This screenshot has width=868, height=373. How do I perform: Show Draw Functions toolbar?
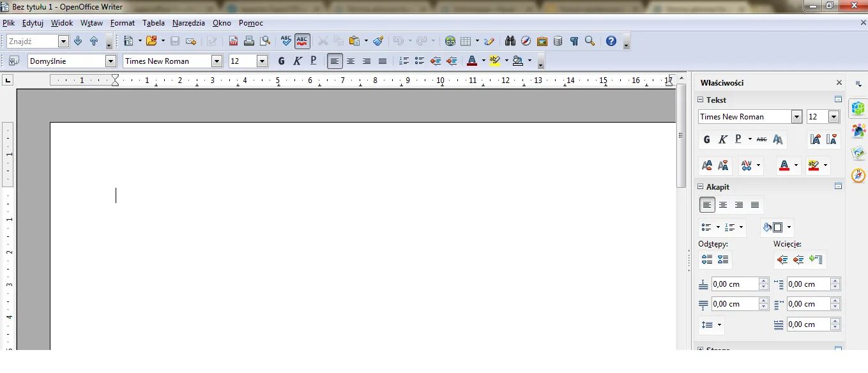489,41
